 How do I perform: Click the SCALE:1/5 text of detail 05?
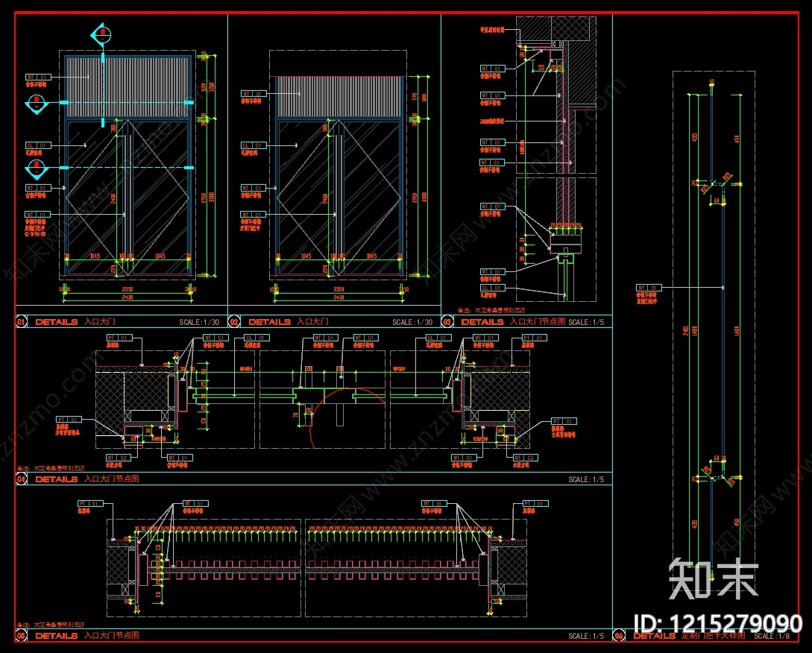(586, 636)
